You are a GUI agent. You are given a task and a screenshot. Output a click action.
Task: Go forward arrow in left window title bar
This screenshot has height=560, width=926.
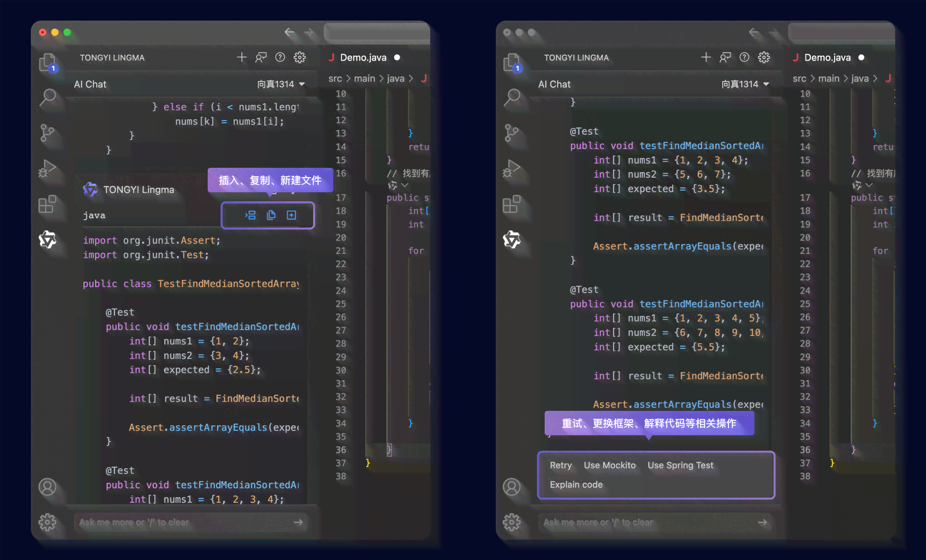309,33
